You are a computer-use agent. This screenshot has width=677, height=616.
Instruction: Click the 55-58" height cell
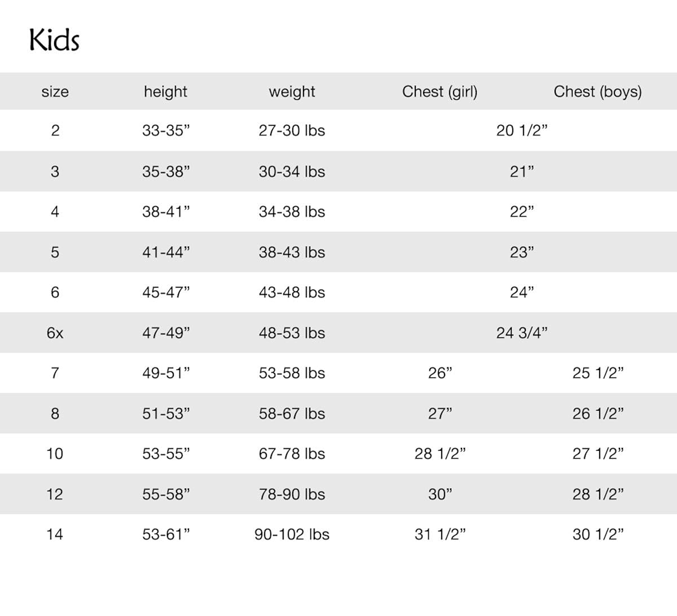[166, 494]
